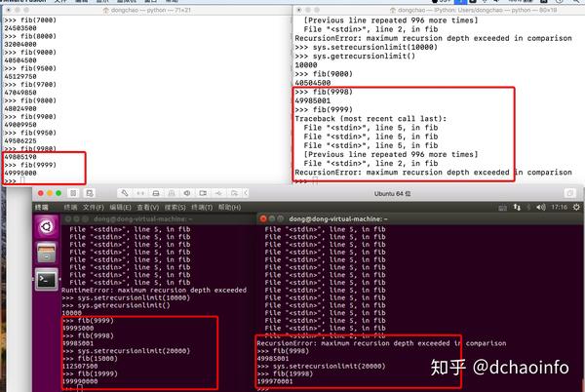This screenshot has width=585, height=392.
Task: Open VM settings via the wrench icon
Action: click(125, 193)
